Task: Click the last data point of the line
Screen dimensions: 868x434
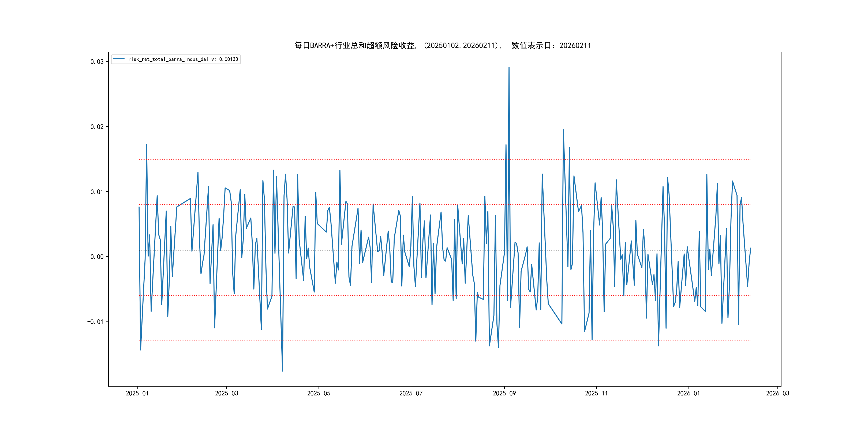Action: click(750, 248)
